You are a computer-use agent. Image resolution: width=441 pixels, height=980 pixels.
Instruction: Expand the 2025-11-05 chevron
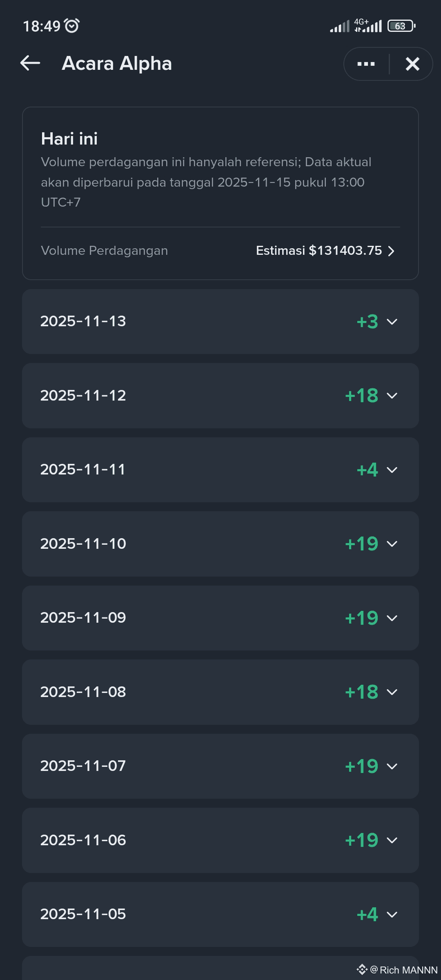392,915
